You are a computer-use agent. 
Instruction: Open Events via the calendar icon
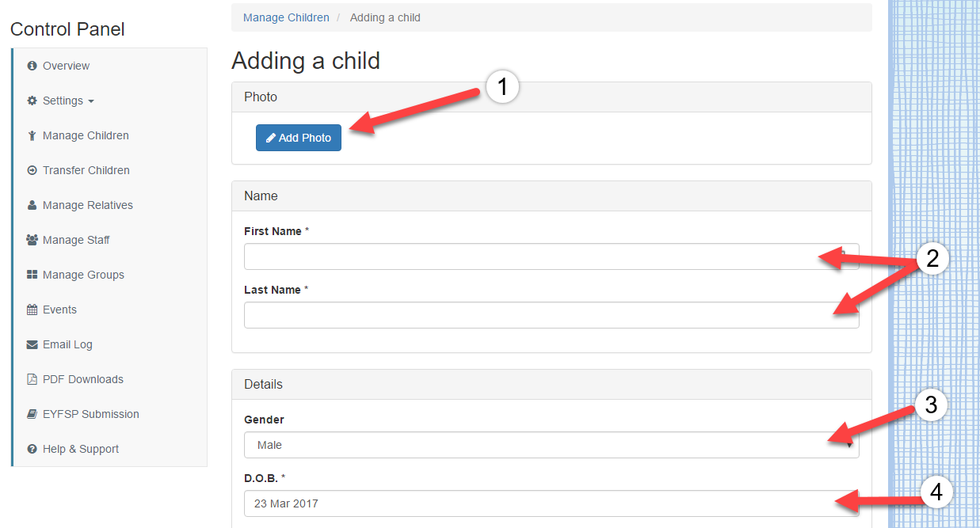[x=32, y=310]
